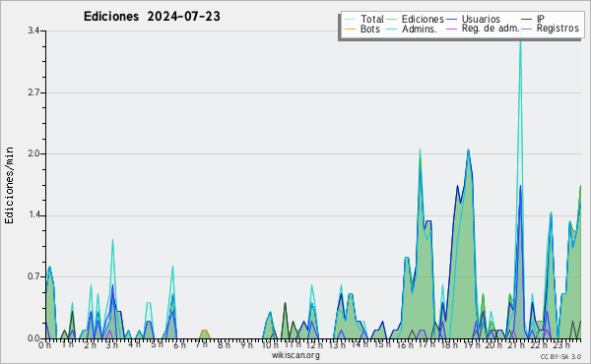Select the "Ediciones" legend label

click(x=423, y=19)
